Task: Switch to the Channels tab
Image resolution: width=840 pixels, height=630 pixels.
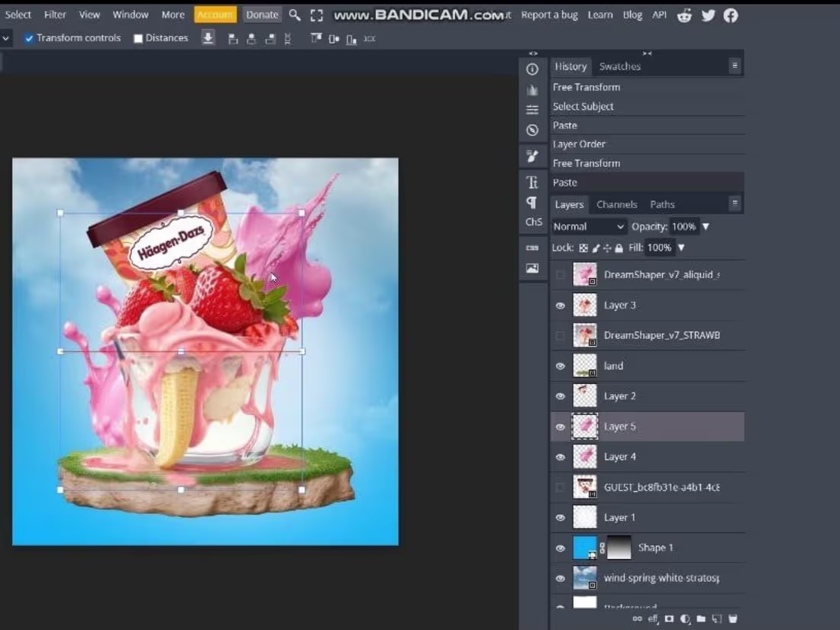Action: point(616,205)
